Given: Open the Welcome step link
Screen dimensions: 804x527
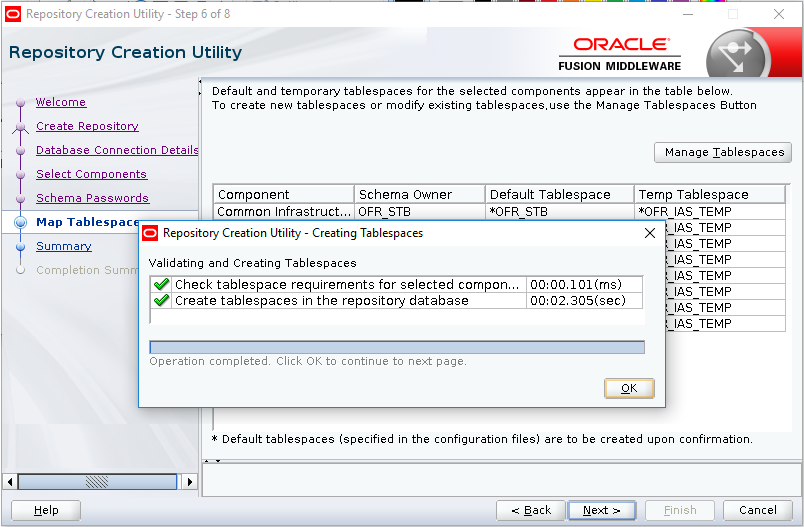Looking at the screenshot, I should pos(61,102).
